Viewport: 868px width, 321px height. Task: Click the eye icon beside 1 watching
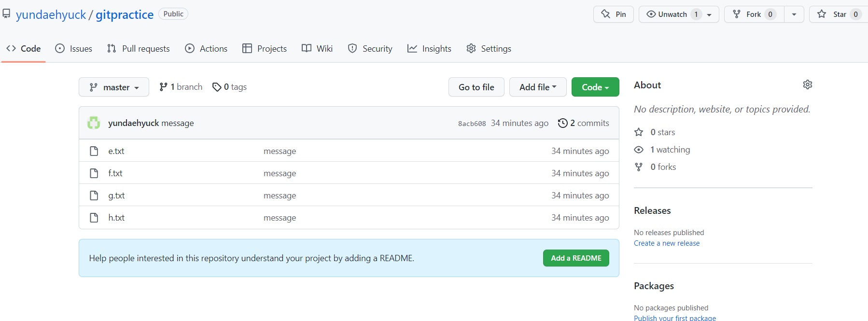pos(639,150)
